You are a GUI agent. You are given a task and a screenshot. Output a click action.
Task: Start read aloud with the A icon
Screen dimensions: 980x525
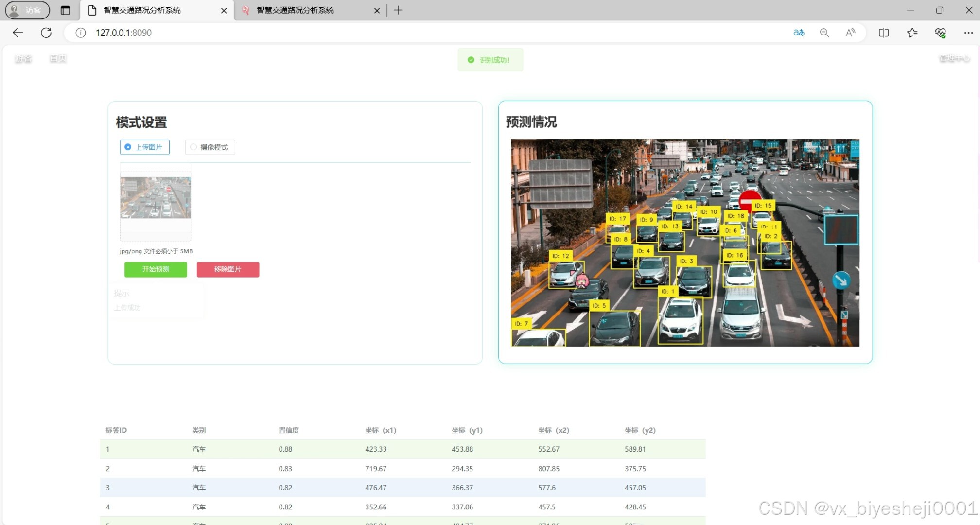[850, 33]
